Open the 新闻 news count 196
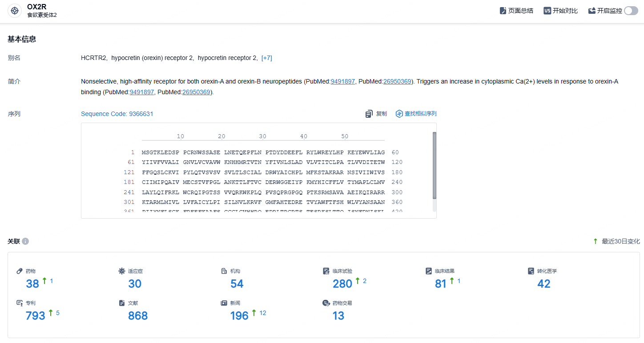Viewport: 644px width, 343px height. 239,315
